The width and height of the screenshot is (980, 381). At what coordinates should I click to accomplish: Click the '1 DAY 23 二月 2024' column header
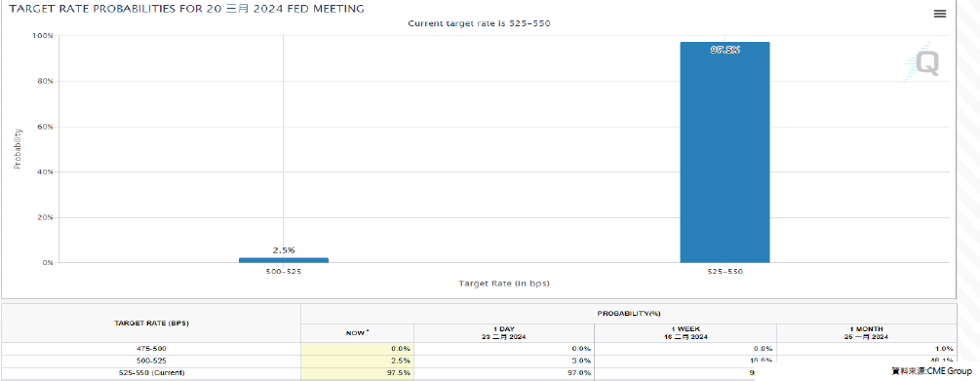(x=504, y=333)
